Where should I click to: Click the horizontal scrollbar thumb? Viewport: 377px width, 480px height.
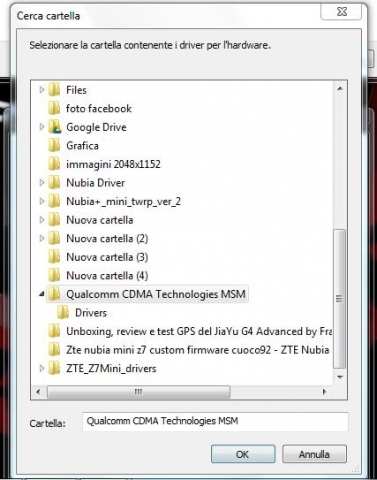click(139, 392)
